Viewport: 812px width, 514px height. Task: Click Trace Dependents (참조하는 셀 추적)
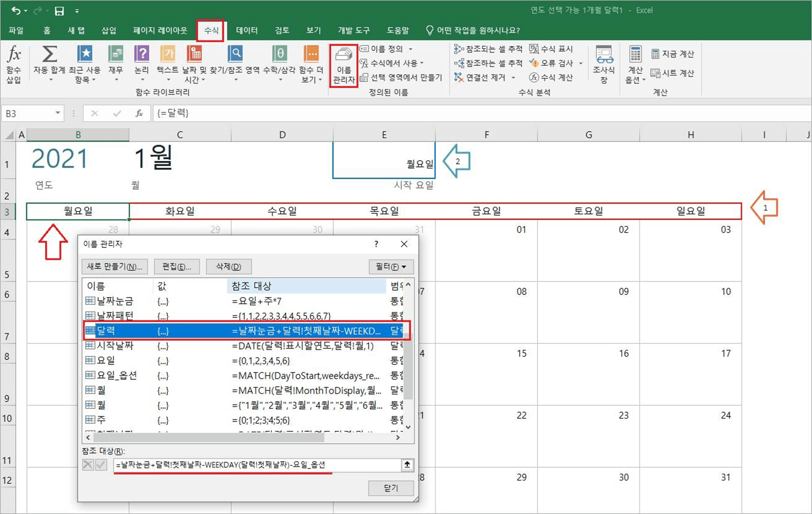click(488, 63)
